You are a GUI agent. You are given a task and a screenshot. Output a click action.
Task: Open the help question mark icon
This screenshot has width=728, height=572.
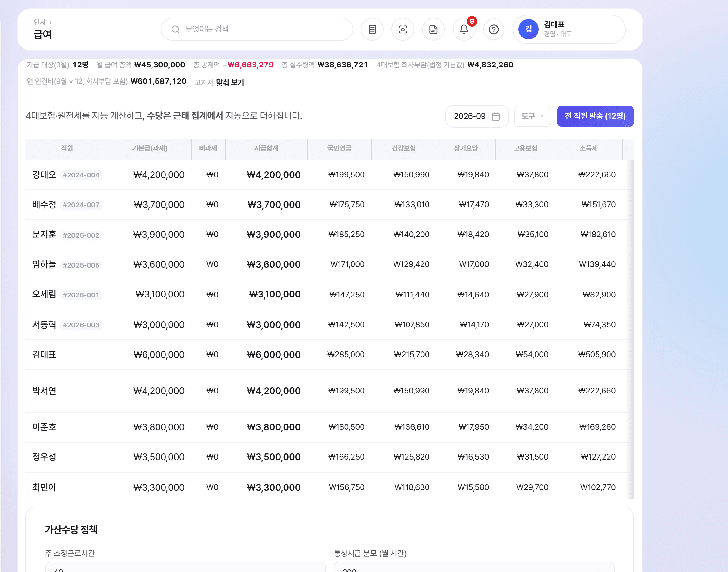[x=494, y=30]
